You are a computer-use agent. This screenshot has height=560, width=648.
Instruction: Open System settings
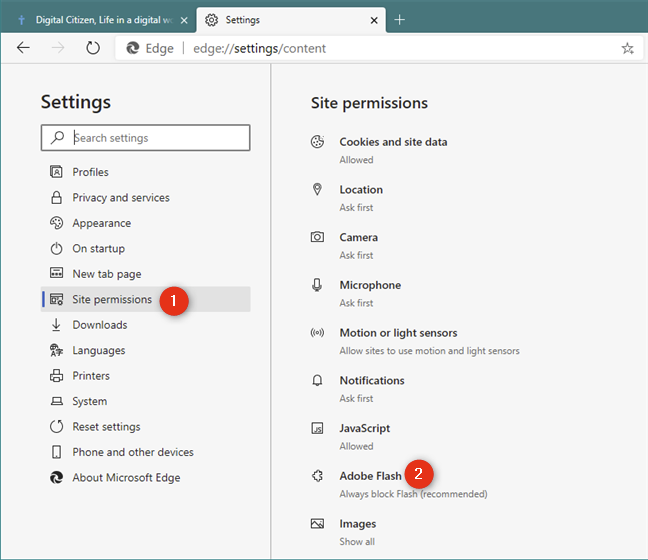coord(90,401)
